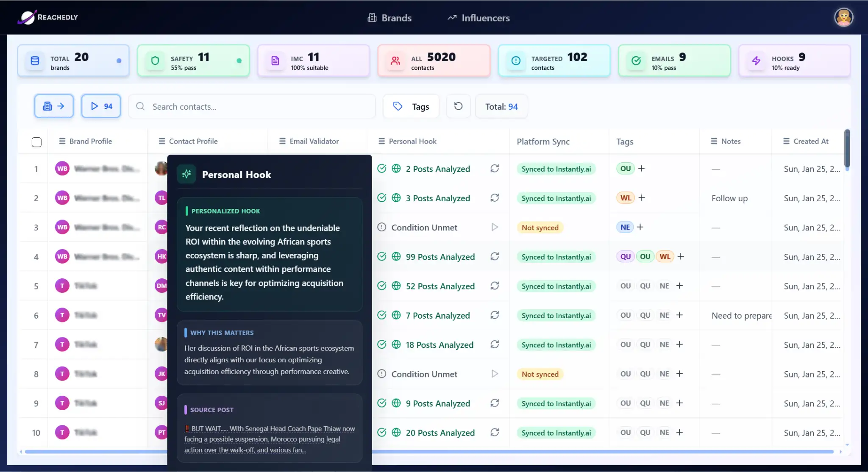Open the Personal Hook column menu

382,141
